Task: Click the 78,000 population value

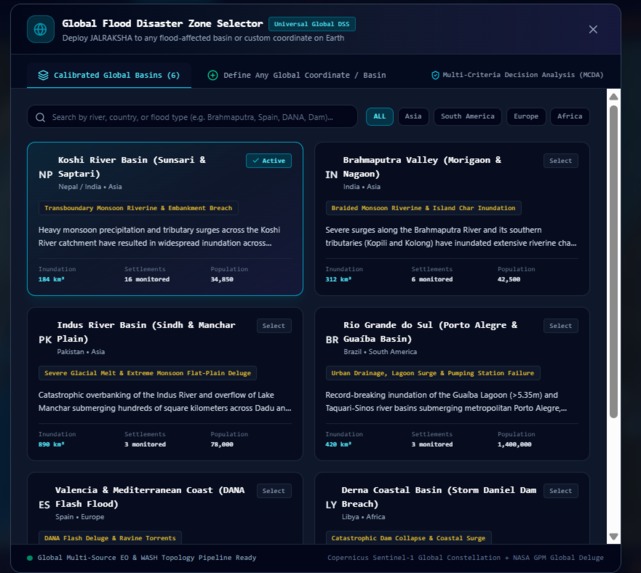Action: click(222, 445)
